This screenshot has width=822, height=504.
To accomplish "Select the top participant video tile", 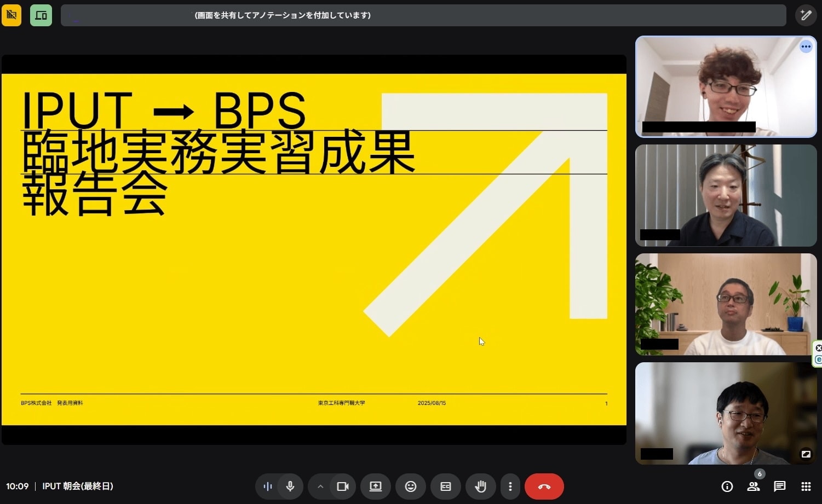I will [x=726, y=86].
